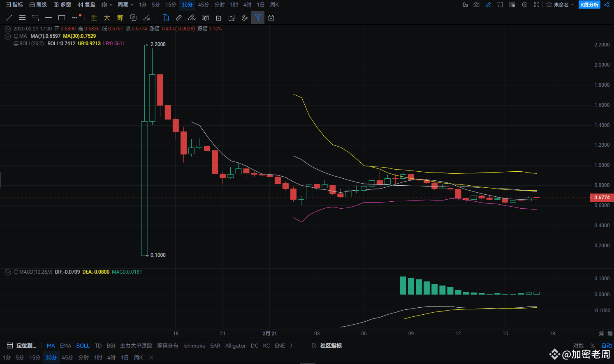Set price scale to 自动 auto

607,346
